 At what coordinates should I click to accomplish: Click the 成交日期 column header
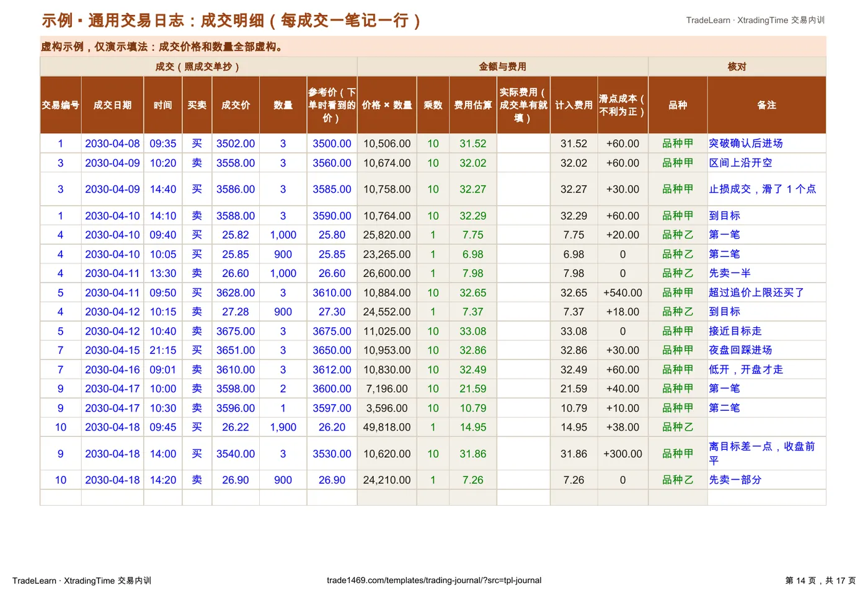[x=112, y=105]
